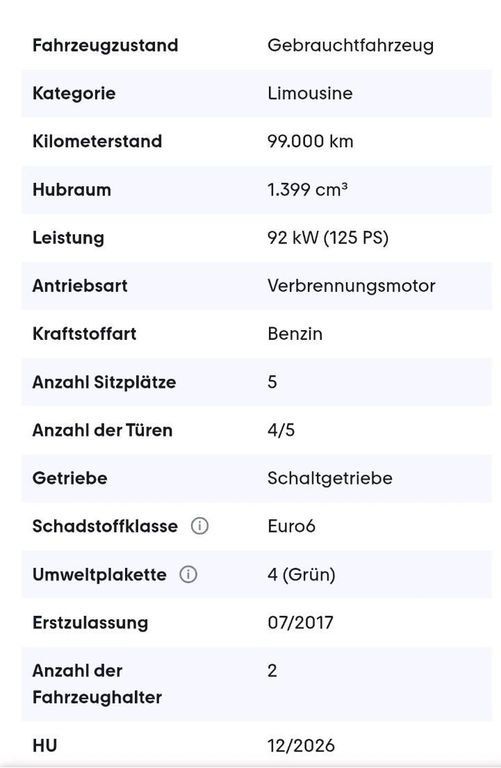Click the Kategorie row label
Image resolution: width=501 pixels, height=768 pixels.
pos(74,93)
